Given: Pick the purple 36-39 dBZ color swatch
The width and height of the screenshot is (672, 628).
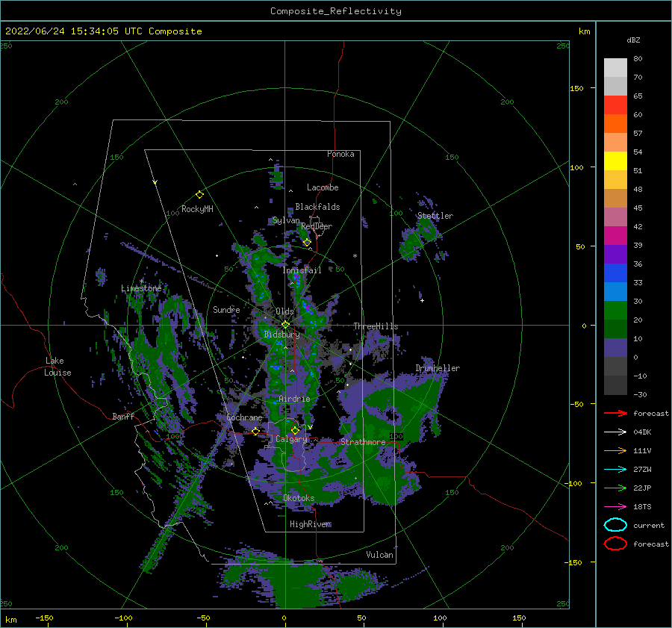Looking at the screenshot, I should pyautogui.click(x=615, y=254).
